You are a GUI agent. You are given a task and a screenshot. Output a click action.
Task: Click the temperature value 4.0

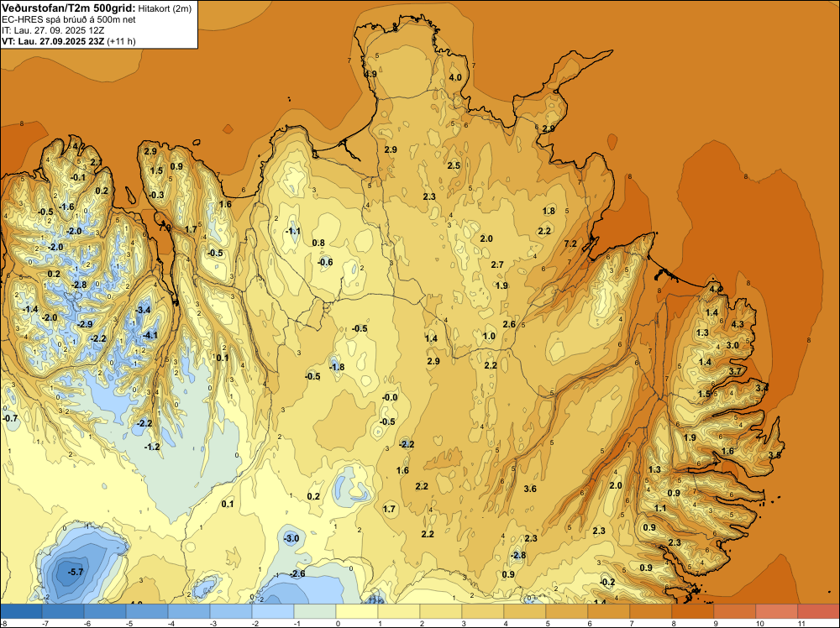pos(454,77)
